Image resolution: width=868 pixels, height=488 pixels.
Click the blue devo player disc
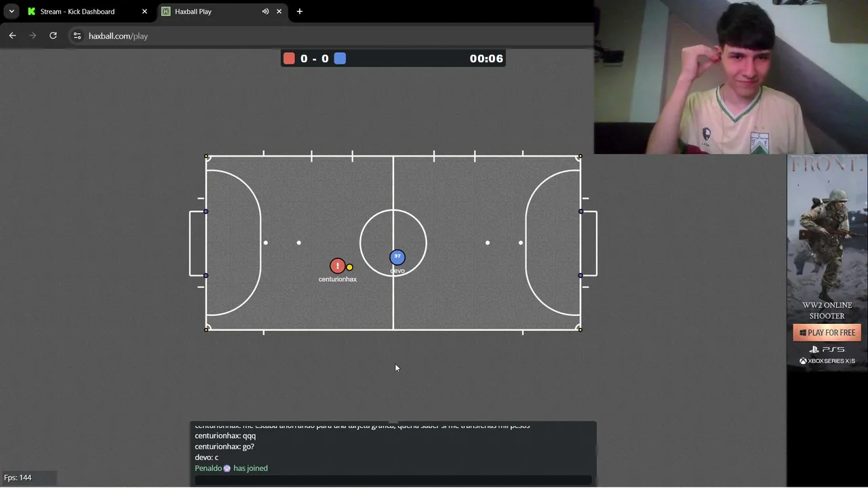[397, 257]
